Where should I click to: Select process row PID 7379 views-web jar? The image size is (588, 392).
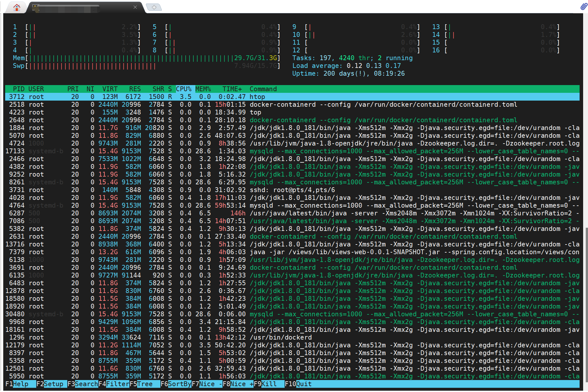292,252
